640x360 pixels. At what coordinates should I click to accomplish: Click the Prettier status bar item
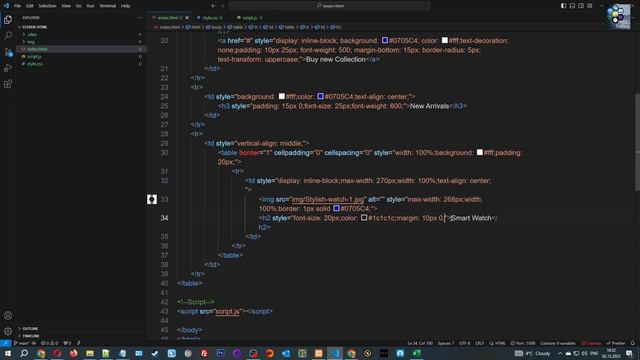pyautogui.click(x=616, y=343)
